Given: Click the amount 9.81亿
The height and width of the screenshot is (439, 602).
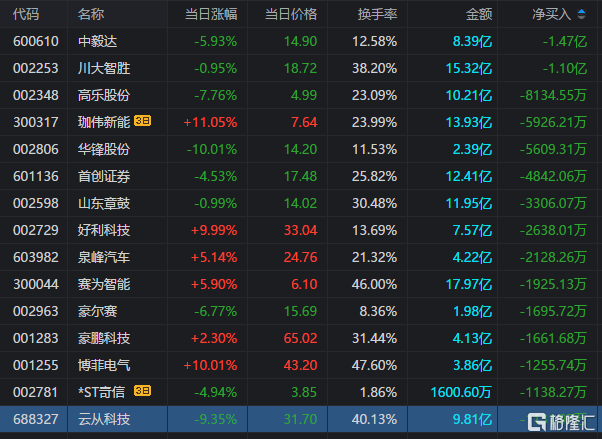Looking at the screenshot, I should click(472, 419).
